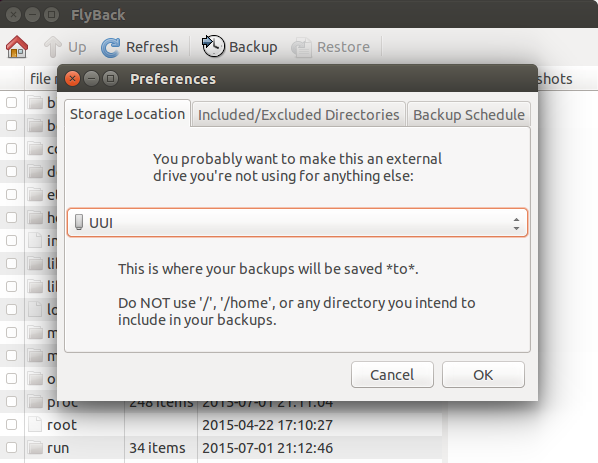This screenshot has width=598, height=463.
Task: Go to the Home directory icon
Action: point(17,47)
